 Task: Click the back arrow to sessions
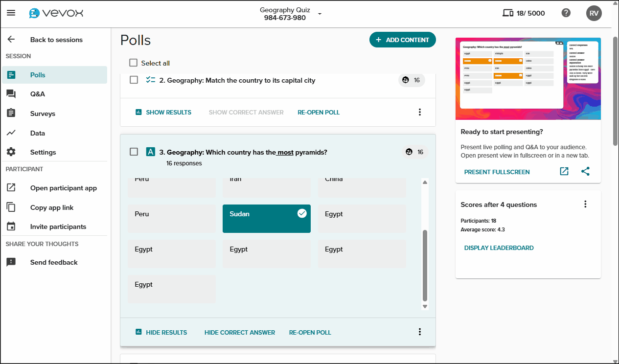[x=11, y=40]
